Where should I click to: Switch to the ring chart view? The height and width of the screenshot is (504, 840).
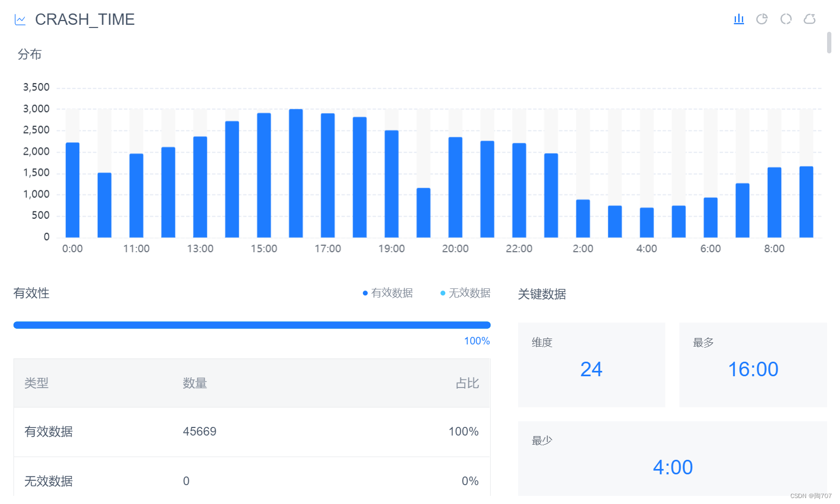click(786, 19)
